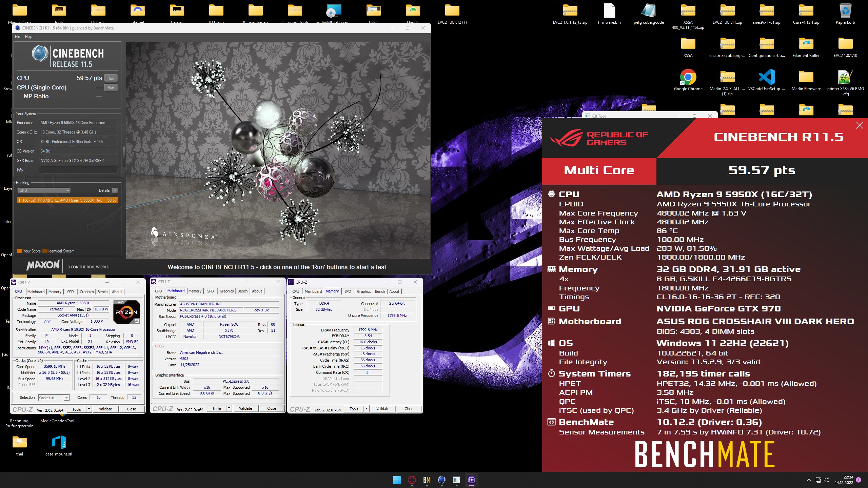868x488 pixels.
Task: Open the thai folder on desktop
Action: [x=20, y=445]
